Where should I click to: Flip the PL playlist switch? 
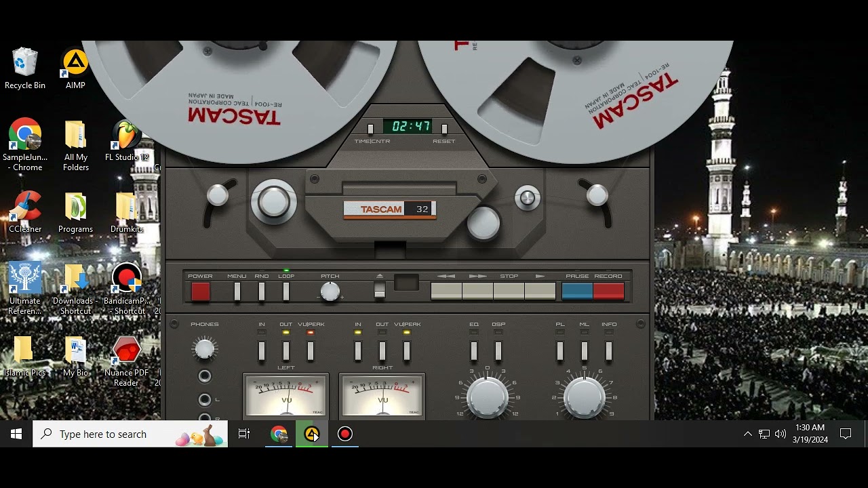pos(560,351)
